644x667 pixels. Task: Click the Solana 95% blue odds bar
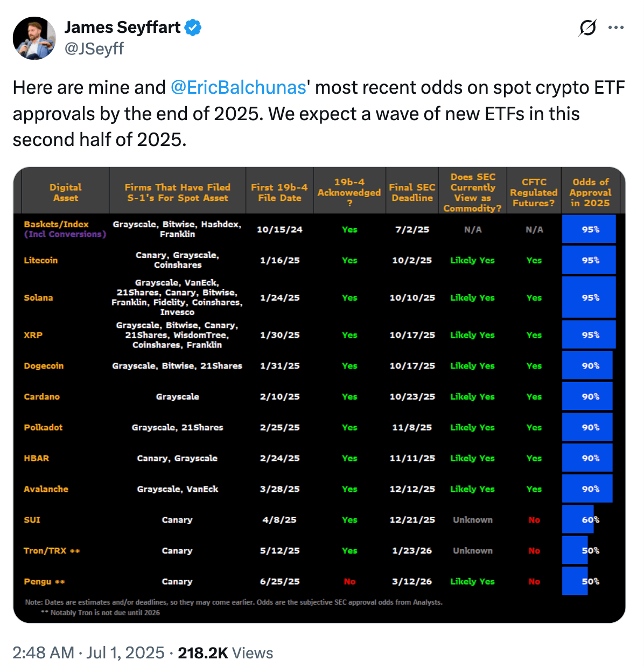coord(589,297)
